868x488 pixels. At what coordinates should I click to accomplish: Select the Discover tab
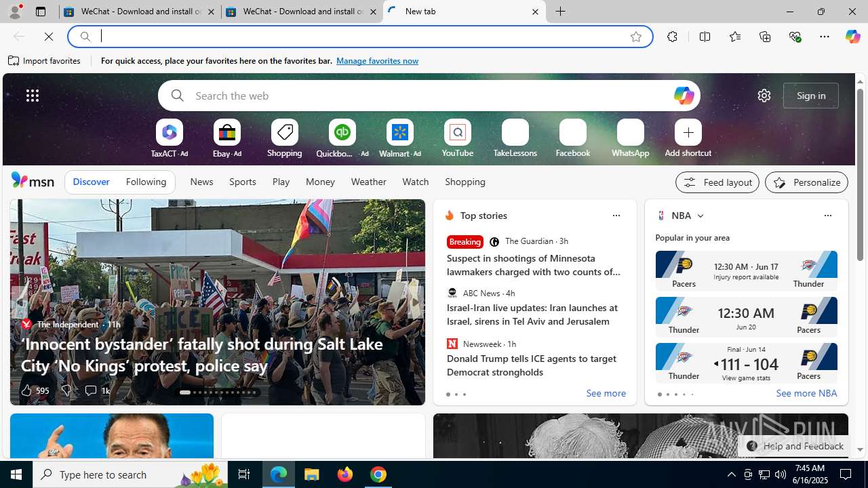91,182
